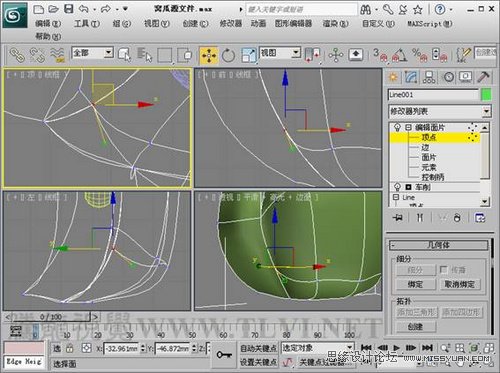Click the binoculars search icon
Viewport: 500px width, 373px height.
pos(366,10)
